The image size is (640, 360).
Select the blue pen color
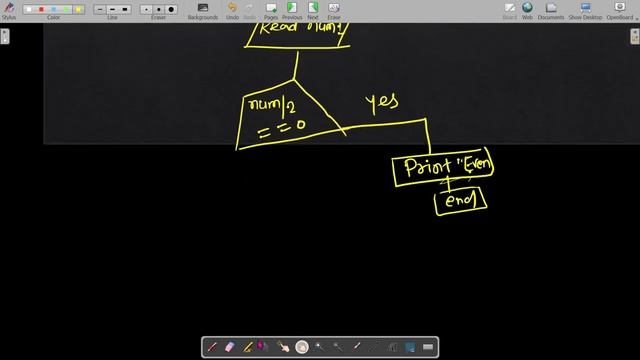(x=53, y=9)
